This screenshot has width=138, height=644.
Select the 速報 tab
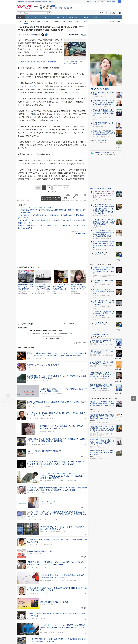click(28, 17)
